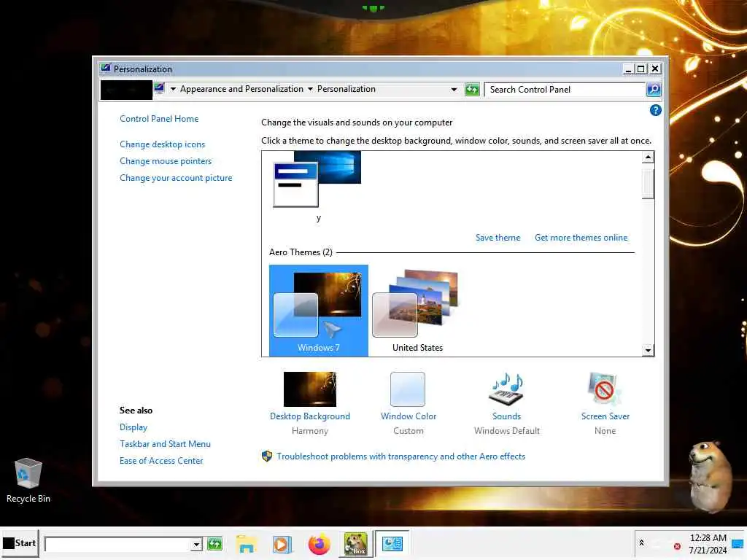Launch Windows Media Player from taskbar

(282, 544)
